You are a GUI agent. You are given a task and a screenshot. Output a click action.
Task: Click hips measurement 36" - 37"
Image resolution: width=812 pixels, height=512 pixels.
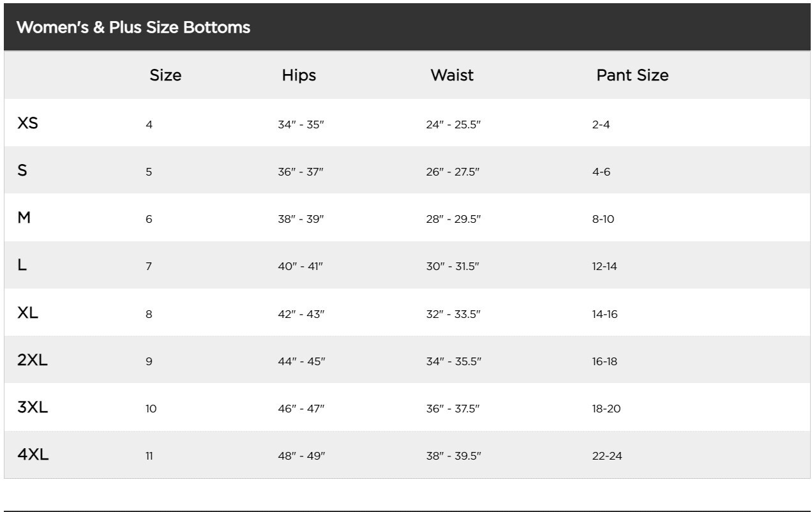(x=301, y=172)
